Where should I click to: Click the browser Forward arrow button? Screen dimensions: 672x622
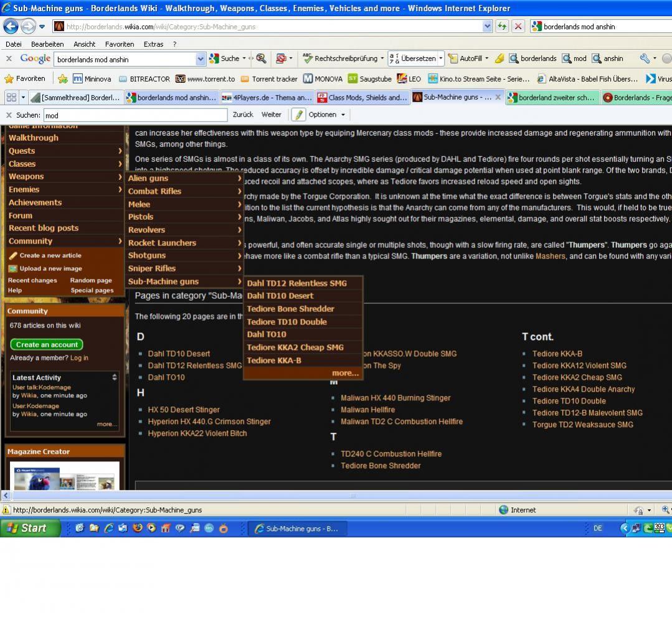[x=28, y=27]
